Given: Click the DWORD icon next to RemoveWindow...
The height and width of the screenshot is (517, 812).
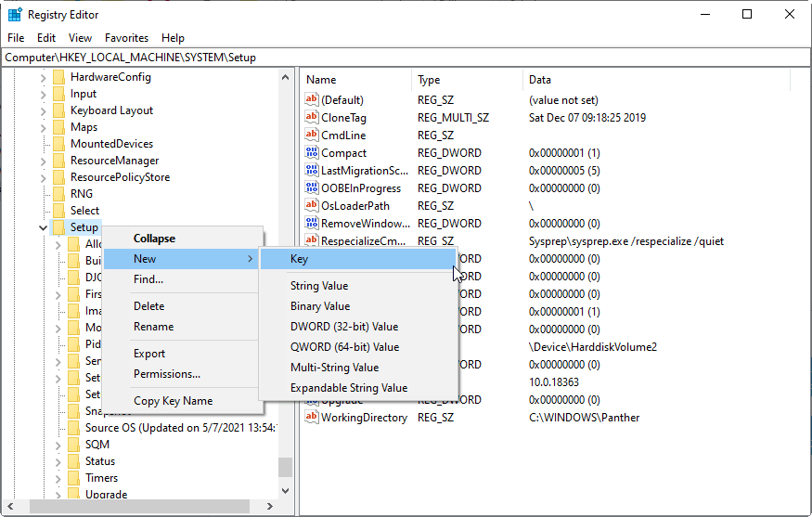Looking at the screenshot, I should (312, 223).
